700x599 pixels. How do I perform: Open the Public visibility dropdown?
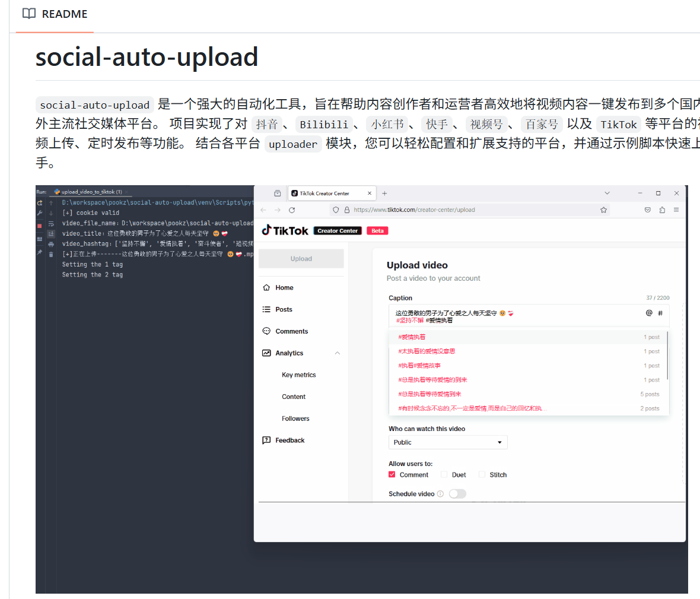coord(448,442)
